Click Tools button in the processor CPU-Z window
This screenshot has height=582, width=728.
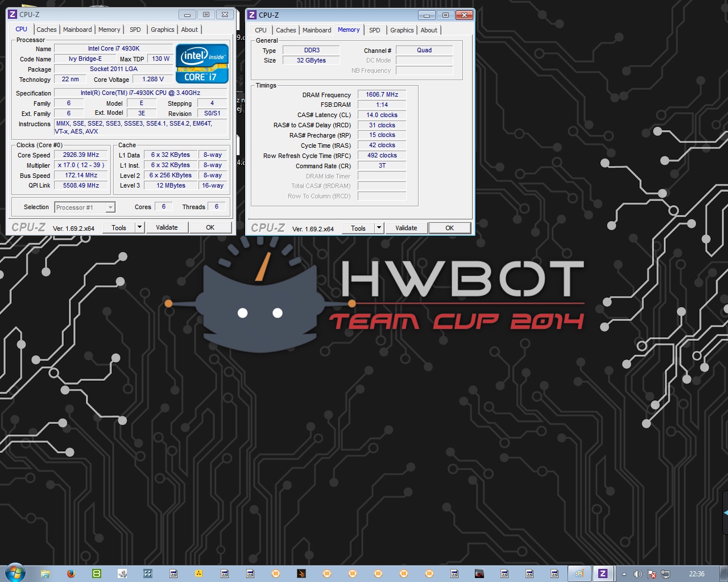[x=119, y=227]
